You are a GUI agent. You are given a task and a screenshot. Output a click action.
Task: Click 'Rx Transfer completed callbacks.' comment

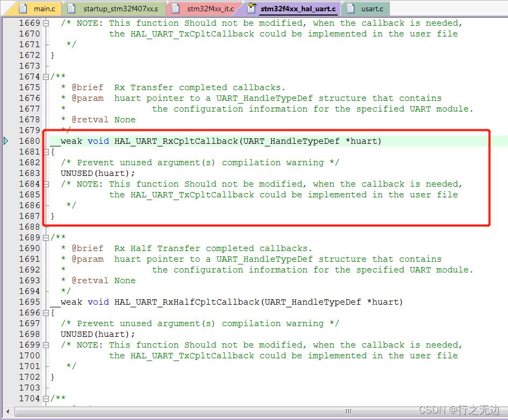click(x=200, y=87)
